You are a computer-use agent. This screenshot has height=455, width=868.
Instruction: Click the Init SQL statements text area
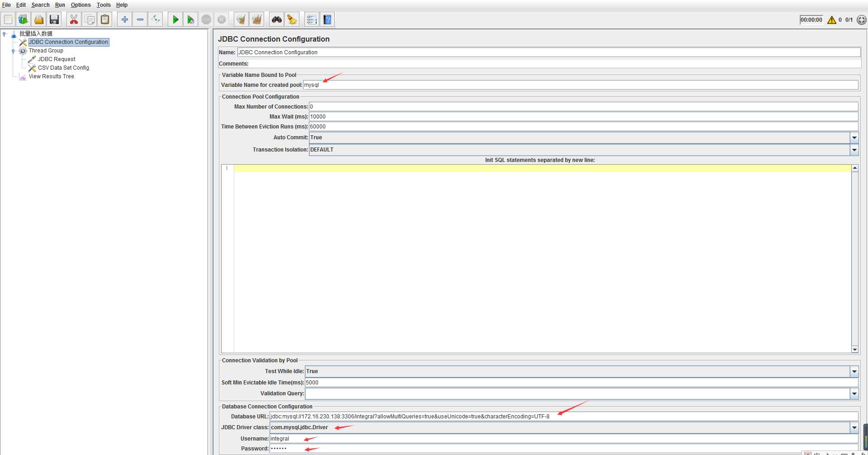coord(542,259)
